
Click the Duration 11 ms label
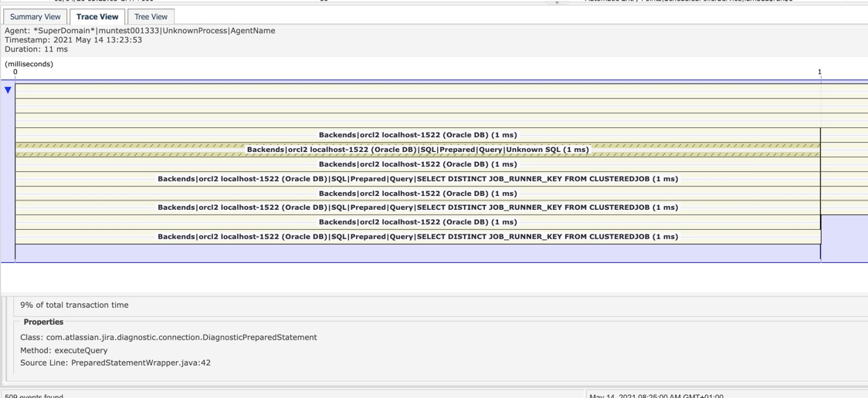pyautogui.click(x=36, y=49)
